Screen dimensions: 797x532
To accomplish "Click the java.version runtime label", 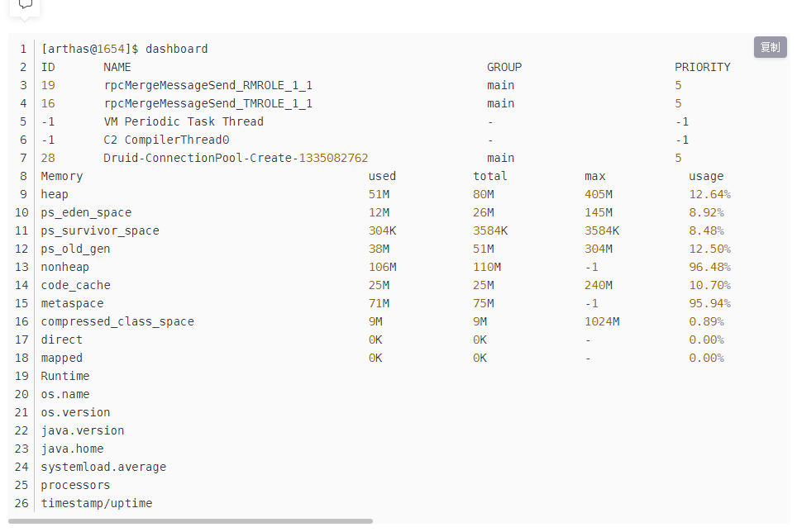I will pyautogui.click(x=83, y=430).
